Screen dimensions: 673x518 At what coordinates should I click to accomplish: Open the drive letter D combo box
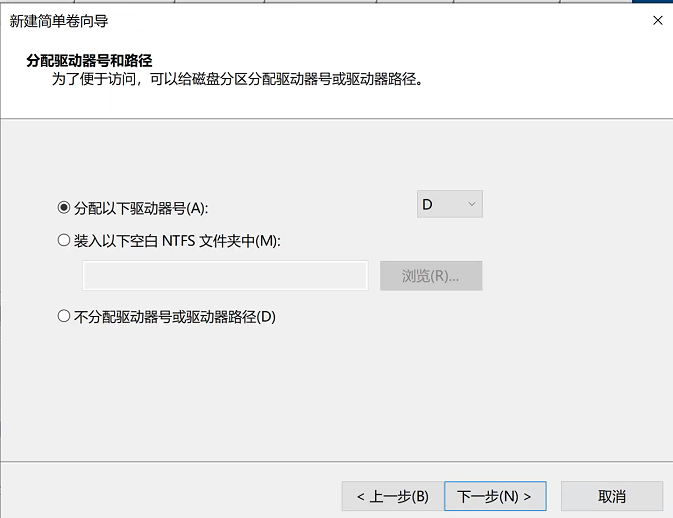click(x=449, y=205)
